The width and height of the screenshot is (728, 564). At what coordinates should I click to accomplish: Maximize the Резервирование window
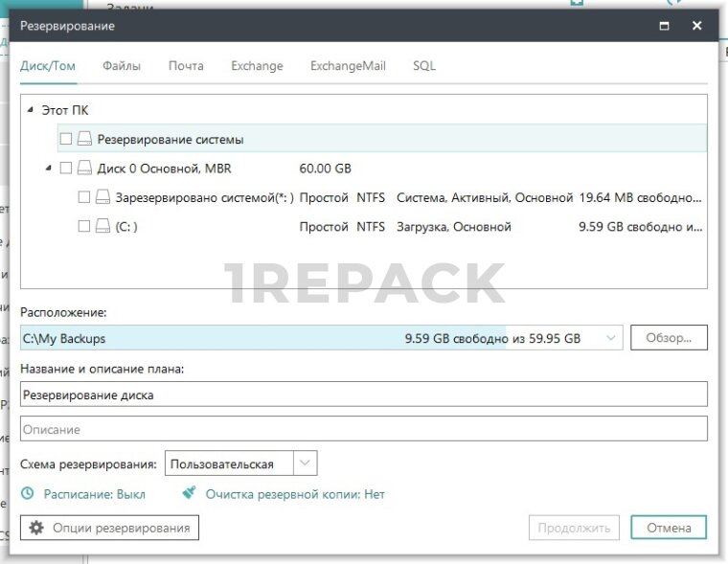click(664, 27)
